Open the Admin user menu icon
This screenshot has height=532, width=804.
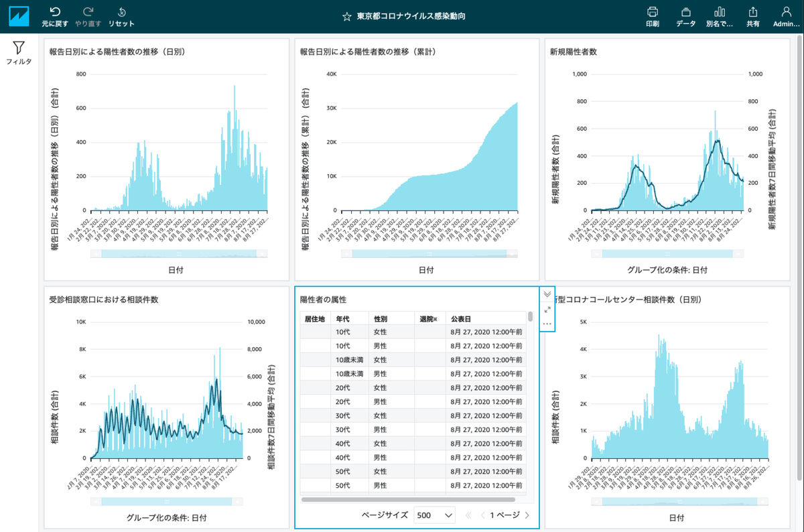coord(786,11)
